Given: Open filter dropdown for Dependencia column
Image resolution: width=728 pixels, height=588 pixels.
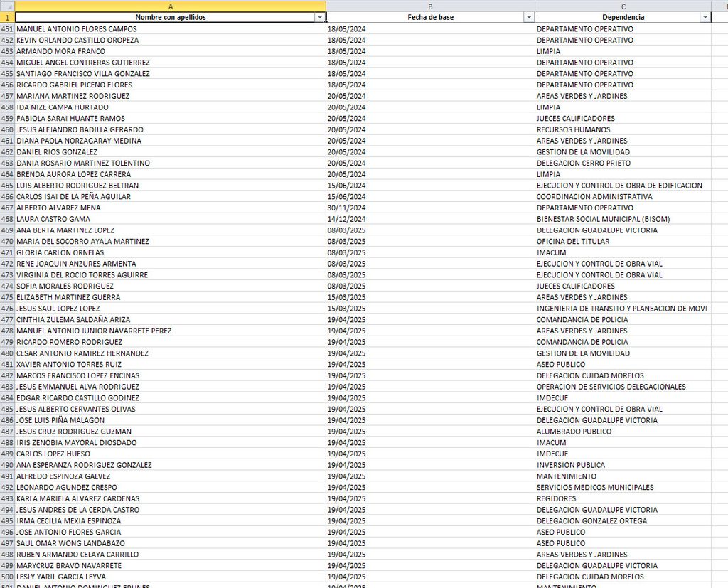Looking at the screenshot, I should tap(705, 17).
